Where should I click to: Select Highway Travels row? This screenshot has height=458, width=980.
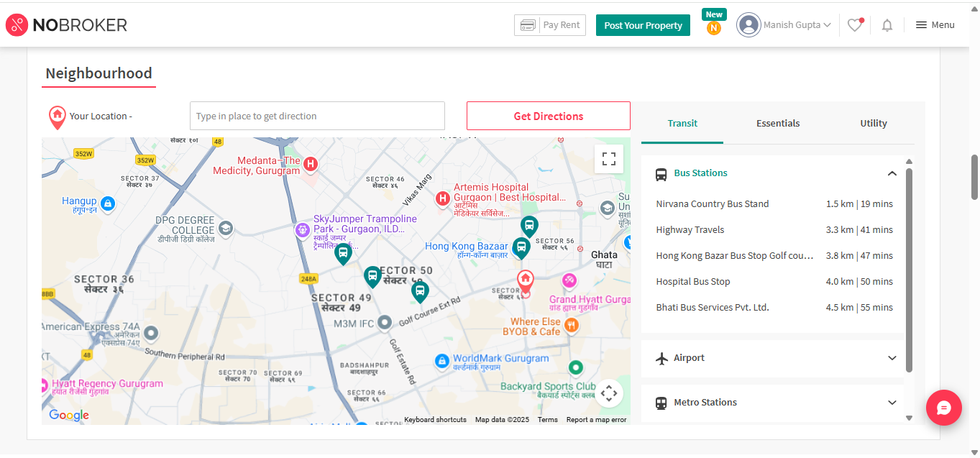pyautogui.click(x=774, y=230)
